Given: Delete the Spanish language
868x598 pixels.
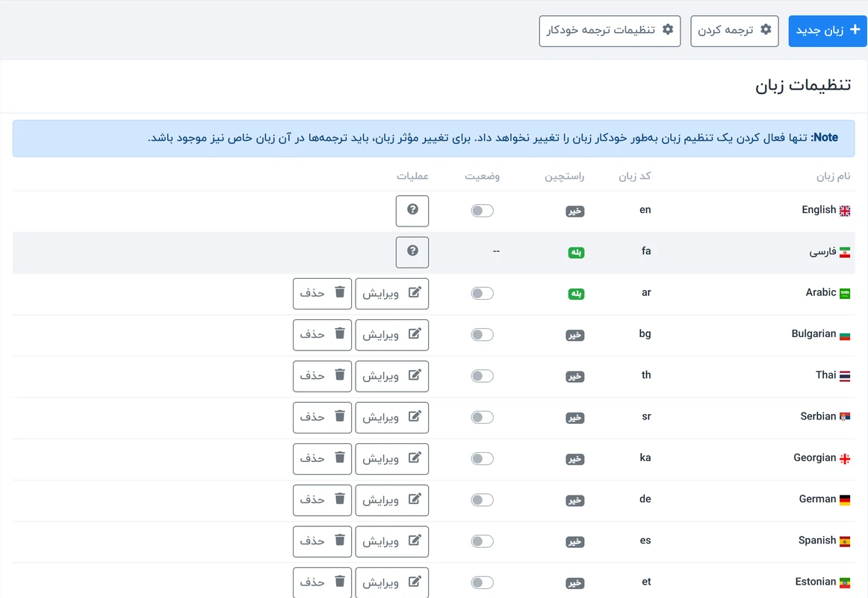Looking at the screenshot, I should (x=322, y=541).
